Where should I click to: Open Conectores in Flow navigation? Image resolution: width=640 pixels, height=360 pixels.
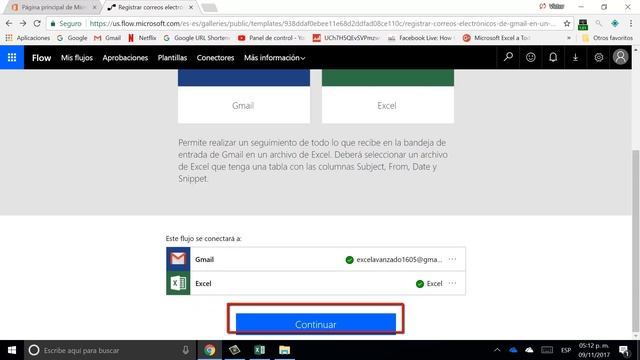click(x=215, y=58)
